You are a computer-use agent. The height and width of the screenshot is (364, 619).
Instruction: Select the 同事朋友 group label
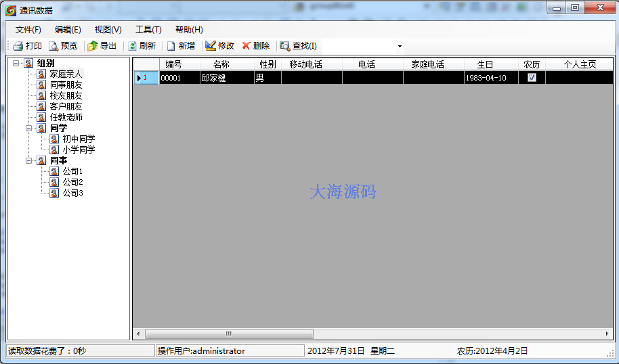(66, 85)
